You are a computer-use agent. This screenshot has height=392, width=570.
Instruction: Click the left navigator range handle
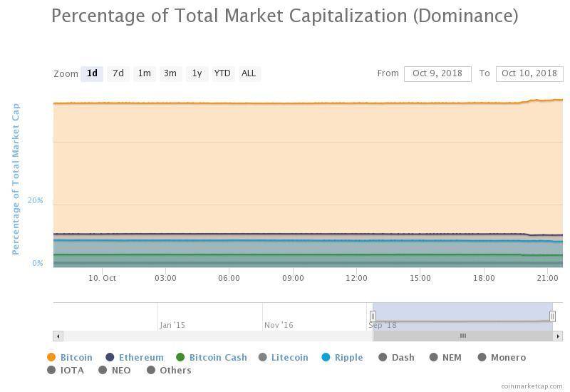(x=373, y=316)
